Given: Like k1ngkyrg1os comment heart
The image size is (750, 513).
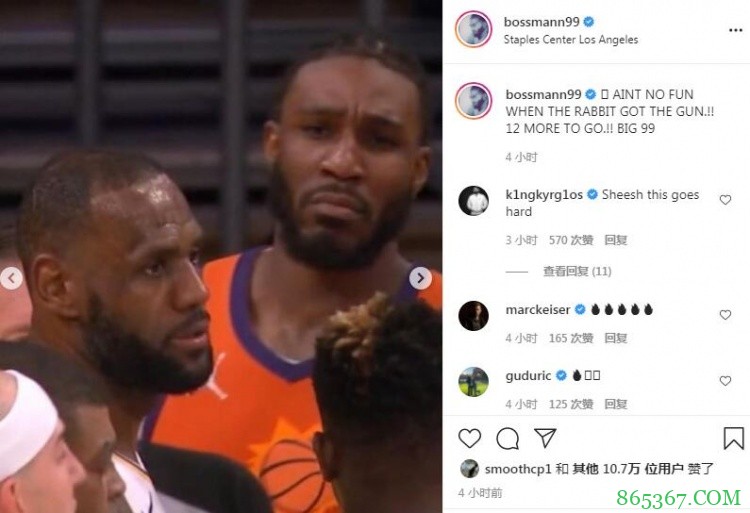Looking at the screenshot, I should (725, 200).
